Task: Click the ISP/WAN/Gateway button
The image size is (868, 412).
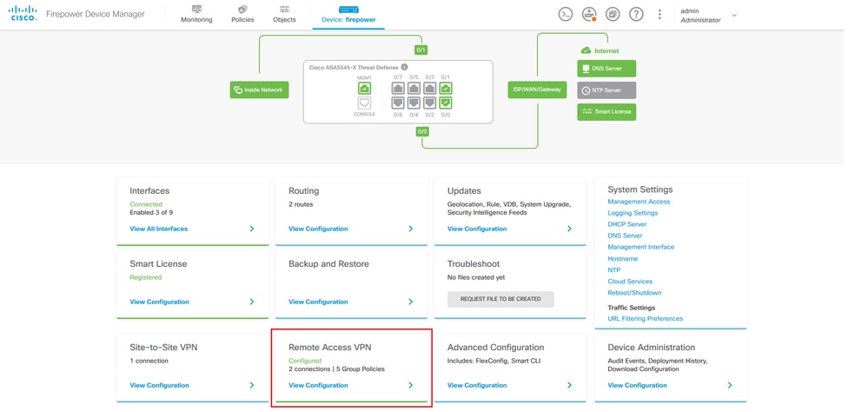Action: coord(537,90)
